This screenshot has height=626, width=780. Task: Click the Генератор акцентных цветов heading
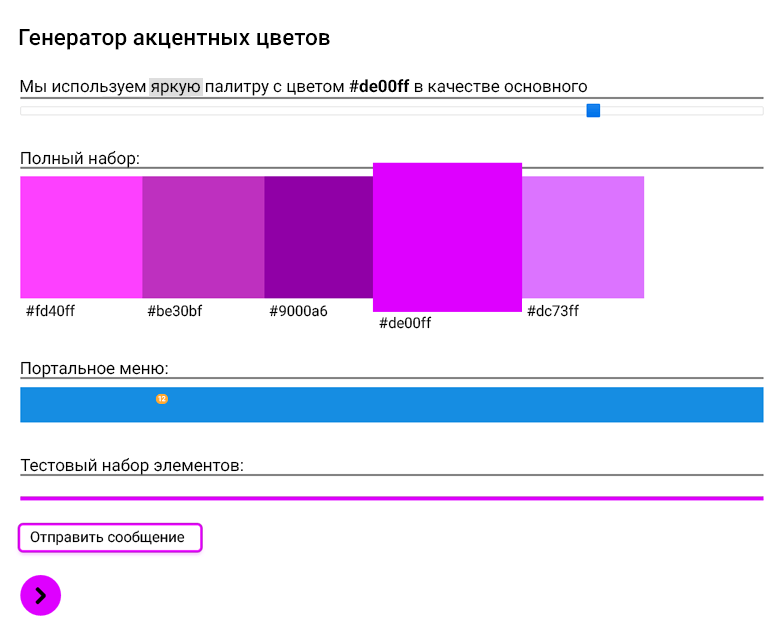(174, 38)
